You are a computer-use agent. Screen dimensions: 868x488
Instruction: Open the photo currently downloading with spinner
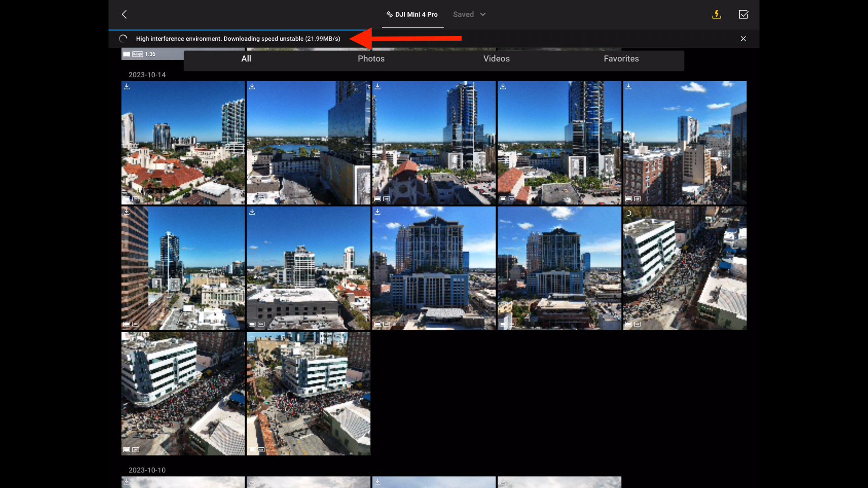tap(685, 268)
